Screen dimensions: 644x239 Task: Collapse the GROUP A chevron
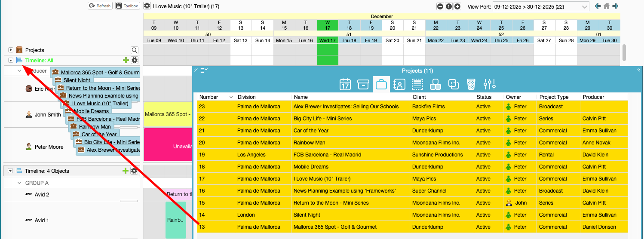click(x=19, y=183)
